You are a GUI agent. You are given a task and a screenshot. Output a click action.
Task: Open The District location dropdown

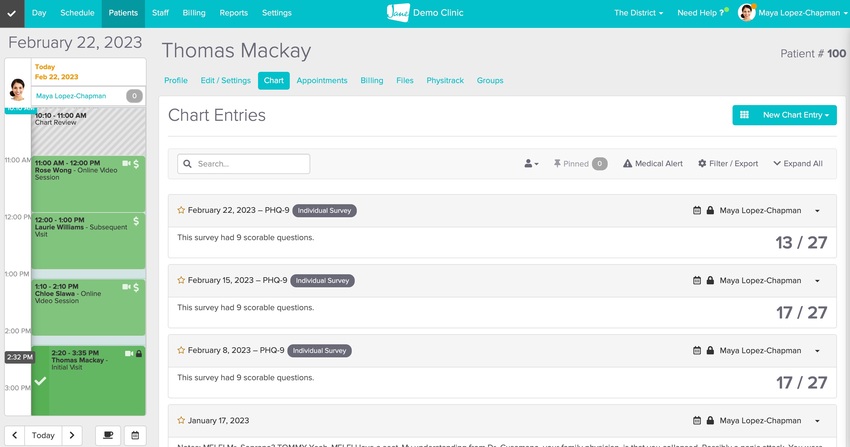point(638,13)
